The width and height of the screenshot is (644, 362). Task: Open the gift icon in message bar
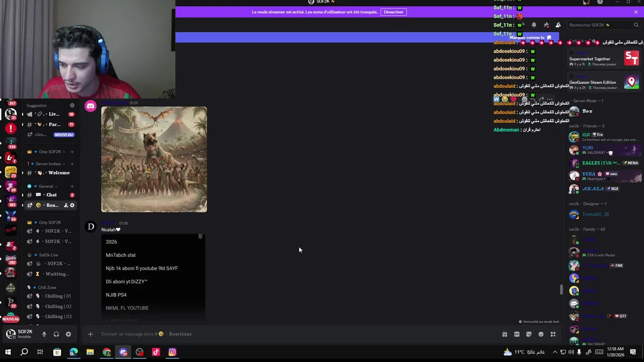click(x=505, y=334)
